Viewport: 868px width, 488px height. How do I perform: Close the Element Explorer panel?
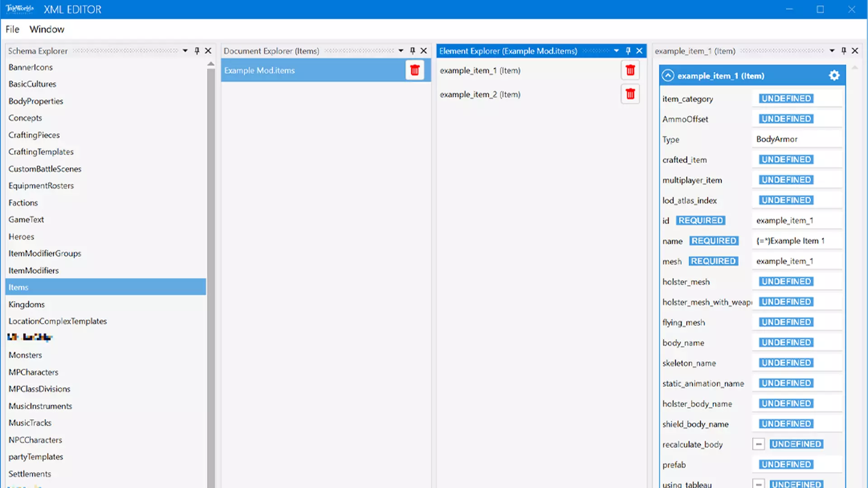(639, 51)
